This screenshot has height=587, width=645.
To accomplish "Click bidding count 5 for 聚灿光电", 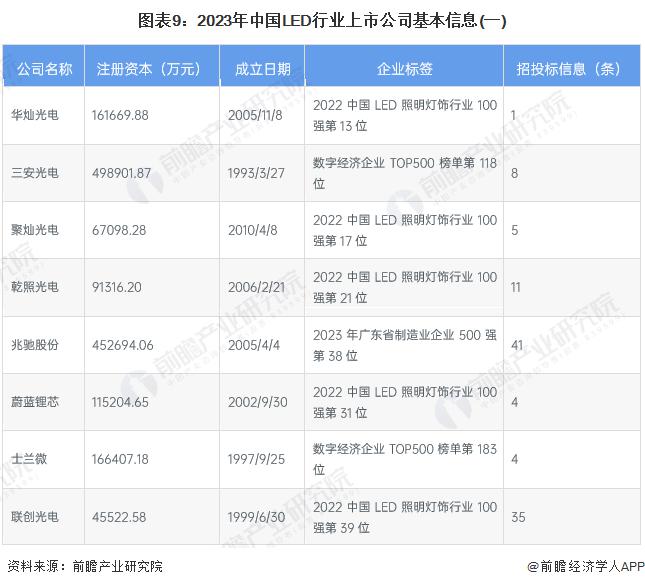I will [515, 230].
